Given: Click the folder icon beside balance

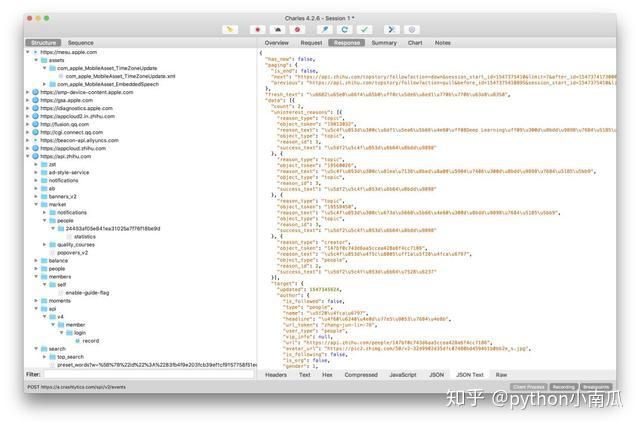Looking at the screenshot, I should (44, 260).
